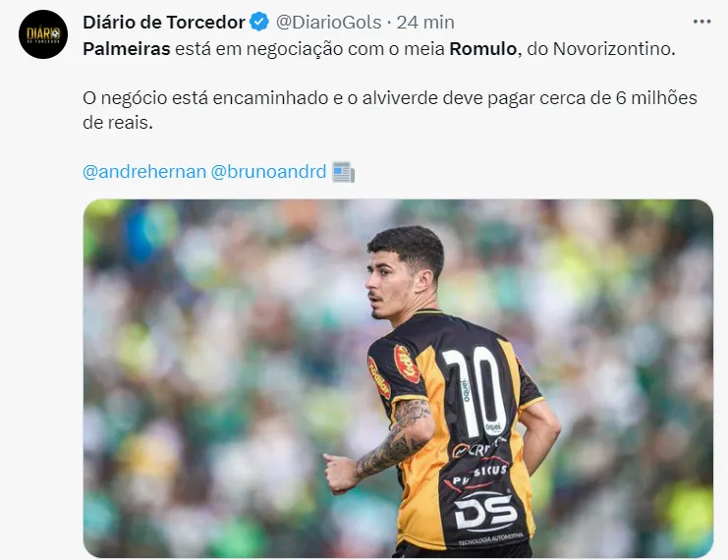
Task: Click the Diário de Torcedor account name
Action: 164,22
